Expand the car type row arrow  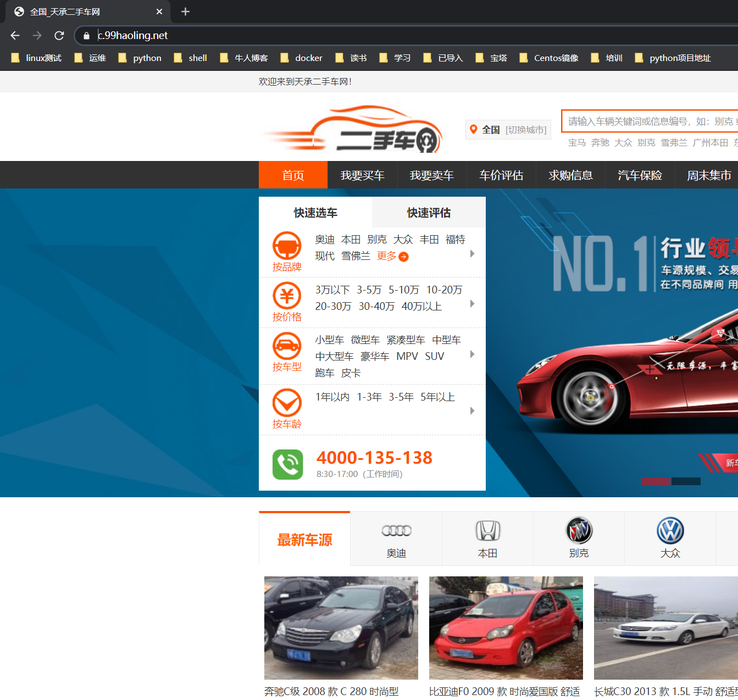(473, 354)
